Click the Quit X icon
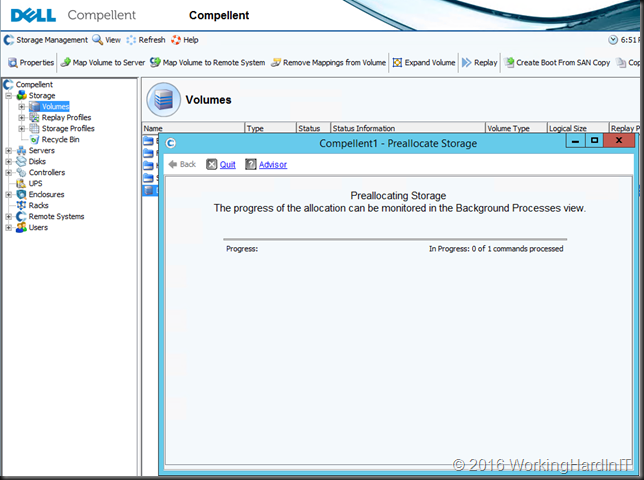Screen dimensions: 644x480 click(x=211, y=165)
